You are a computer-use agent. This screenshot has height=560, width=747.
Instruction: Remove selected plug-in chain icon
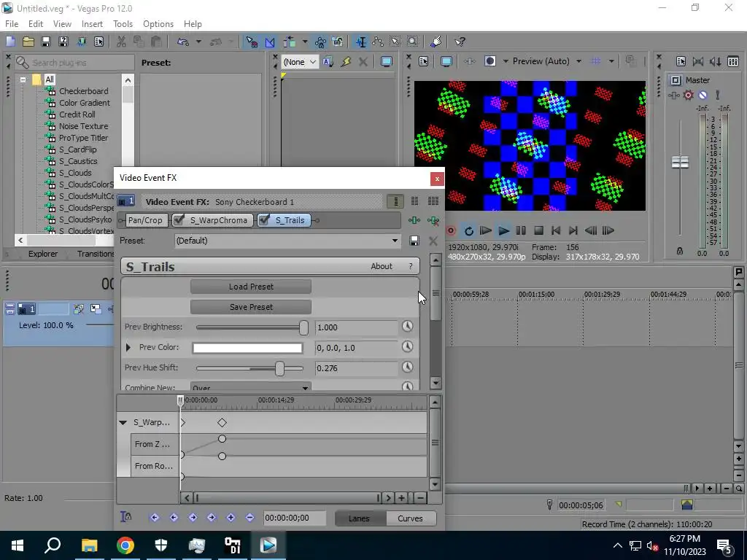(433, 220)
